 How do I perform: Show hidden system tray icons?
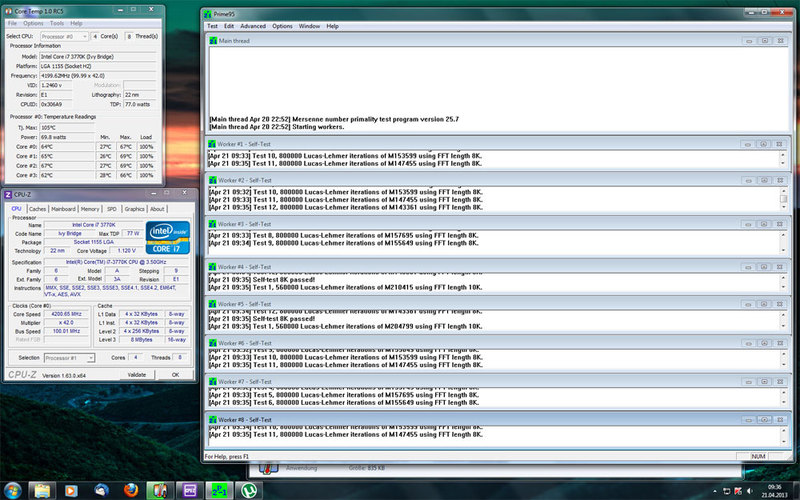tap(714, 491)
